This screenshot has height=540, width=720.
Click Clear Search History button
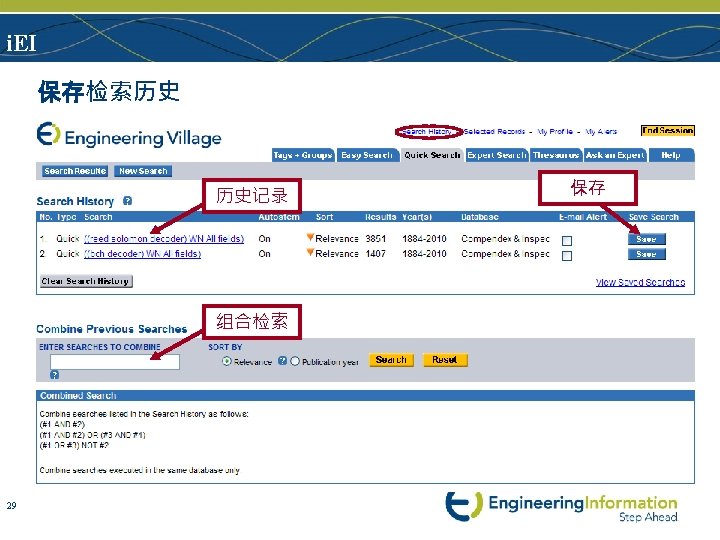(86, 281)
